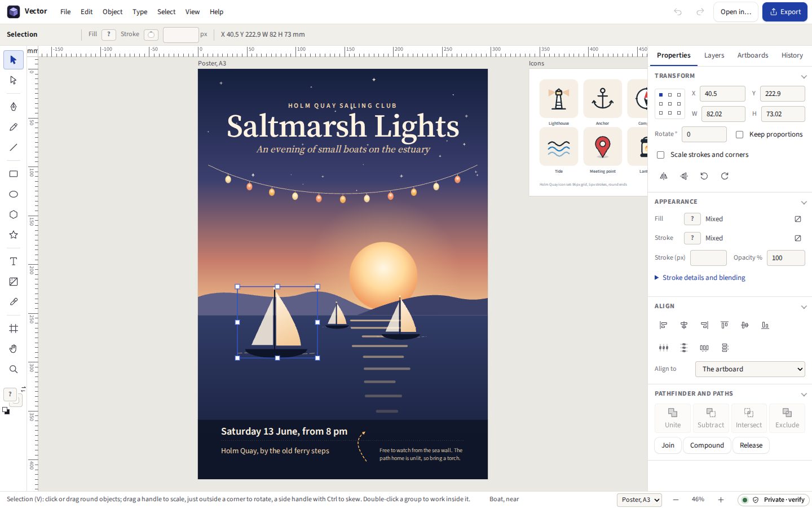Expand Stroke details and blending
812x508 pixels.
700,278
